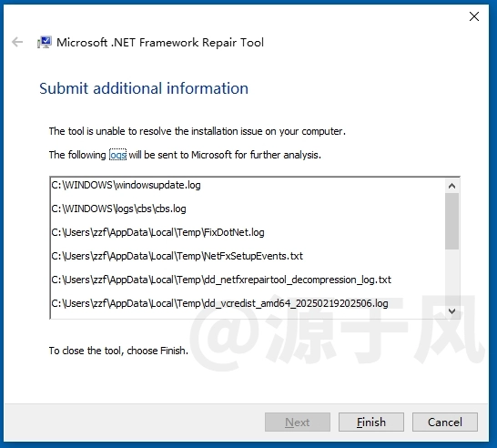
Task: Close the Repair Tool window
Action: point(474,16)
